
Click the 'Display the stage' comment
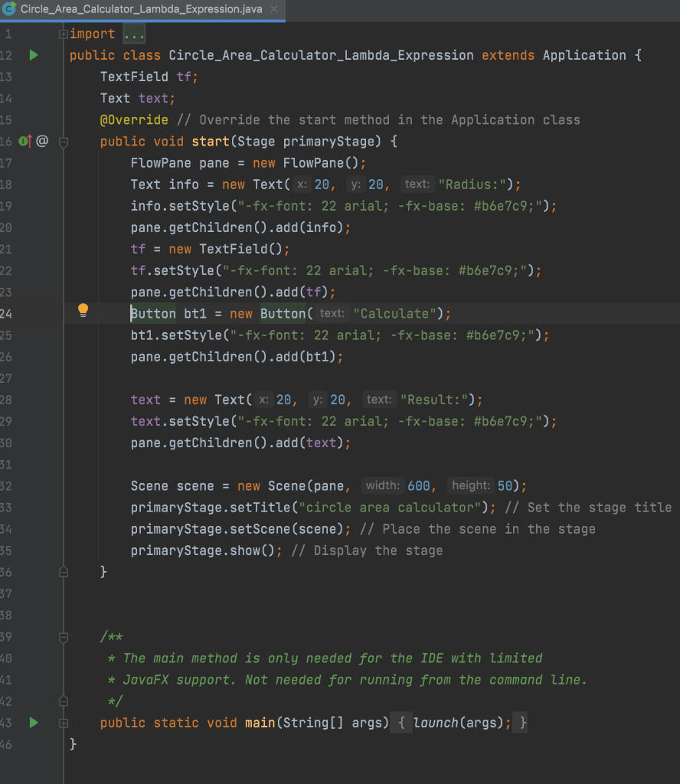point(367,550)
